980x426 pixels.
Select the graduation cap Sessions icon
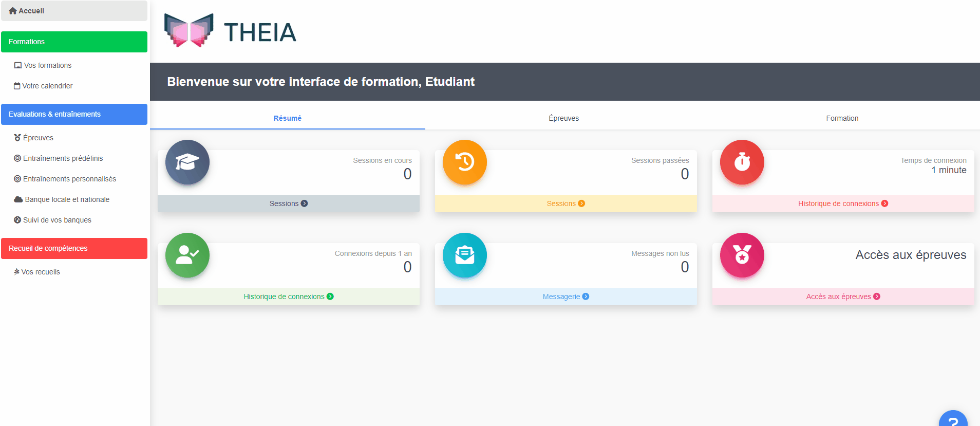[187, 162]
